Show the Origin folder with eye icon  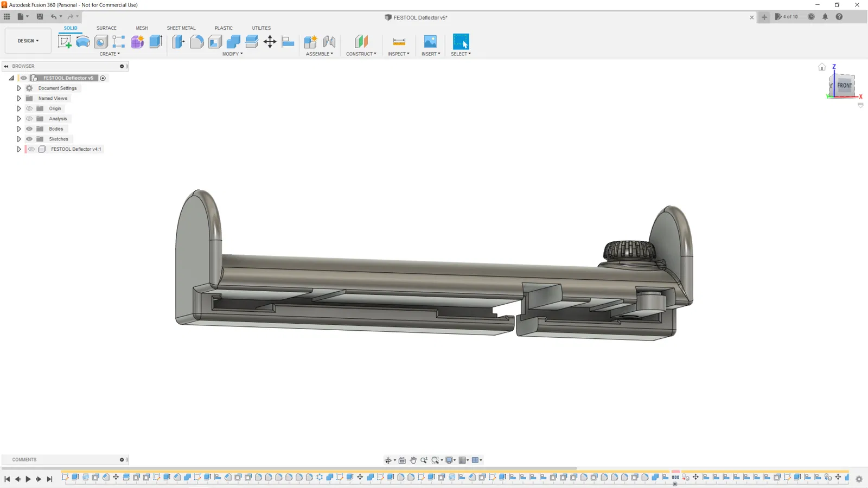(x=29, y=108)
